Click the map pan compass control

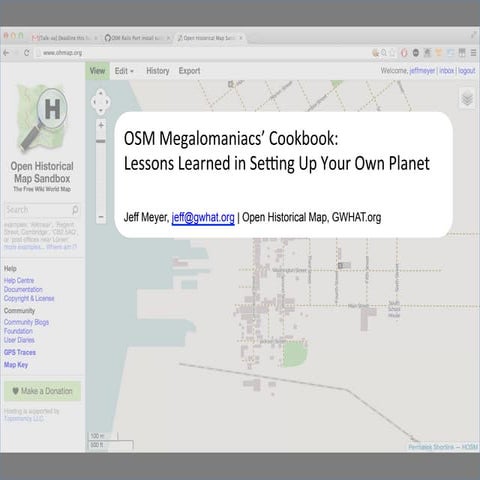(x=101, y=101)
